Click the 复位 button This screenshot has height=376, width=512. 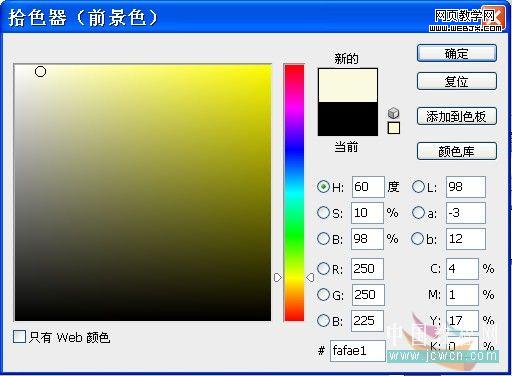click(x=457, y=81)
